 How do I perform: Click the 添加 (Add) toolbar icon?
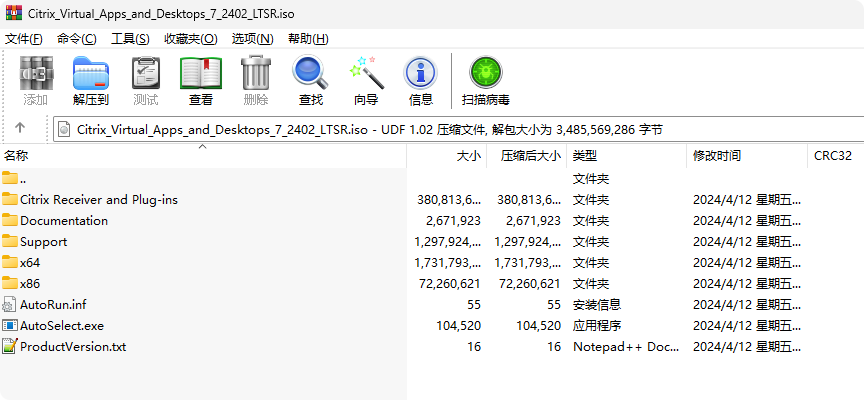(x=36, y=73)
